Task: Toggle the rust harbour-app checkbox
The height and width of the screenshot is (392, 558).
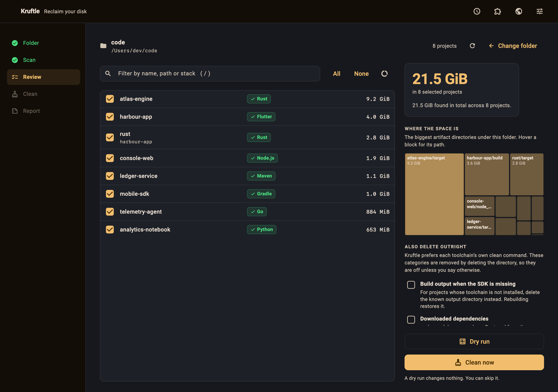Action: [x=110, y=137]
